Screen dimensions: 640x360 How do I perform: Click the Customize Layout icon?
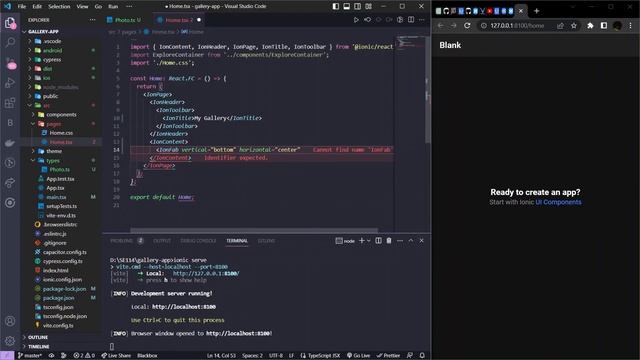[x=369, y=6]
